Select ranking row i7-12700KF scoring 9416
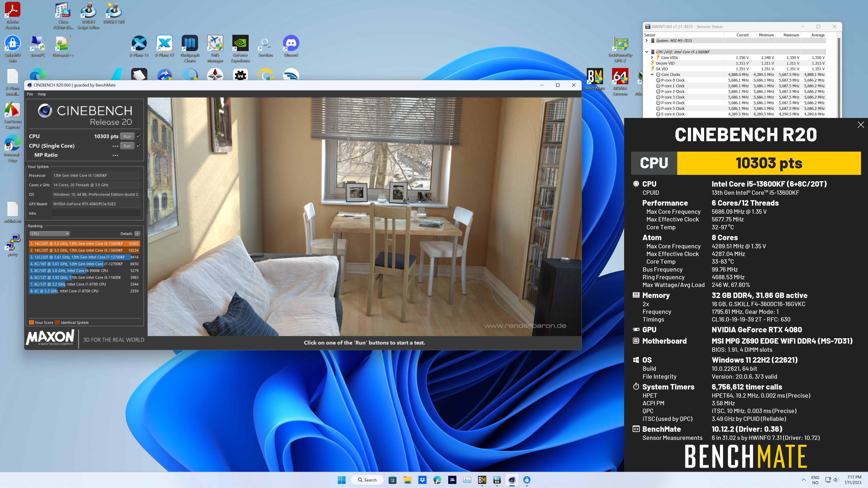Image resolution: width=868 pixels, height=488 pixels. point(84,257)
